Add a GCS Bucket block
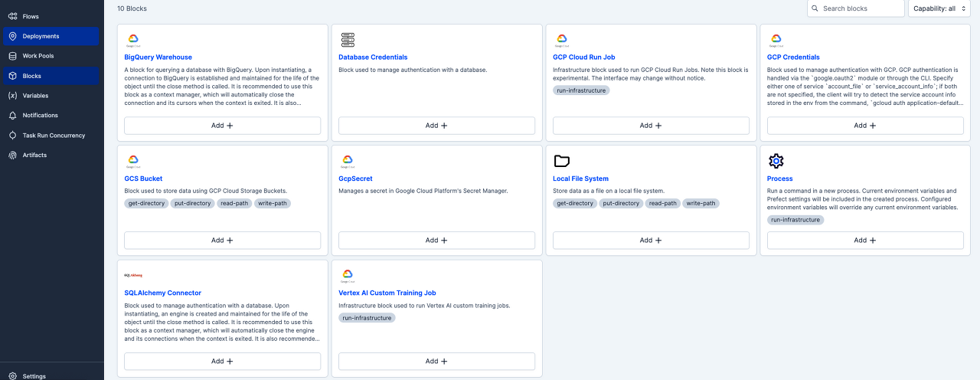 222,241
